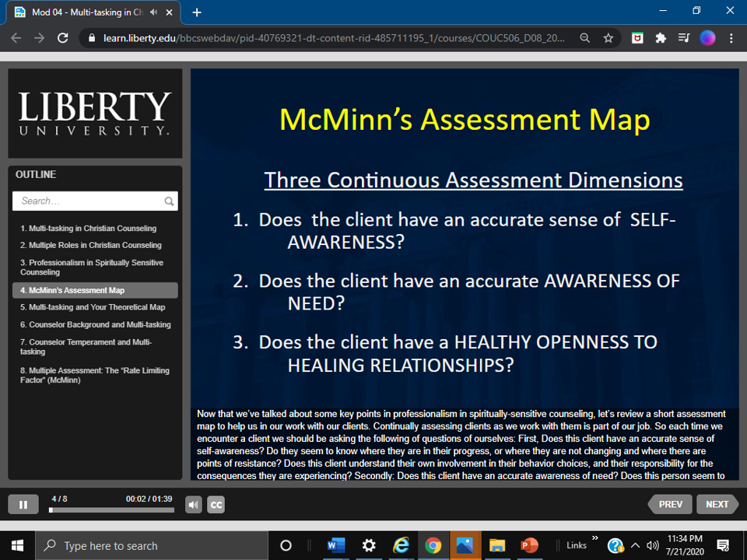The image size is (747, 560).
Task: Advance to next slide with NEXT
Action: 717,504
